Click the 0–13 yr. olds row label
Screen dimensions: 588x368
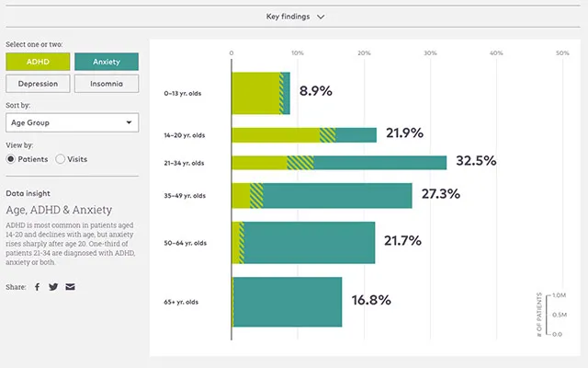point(183,93)
